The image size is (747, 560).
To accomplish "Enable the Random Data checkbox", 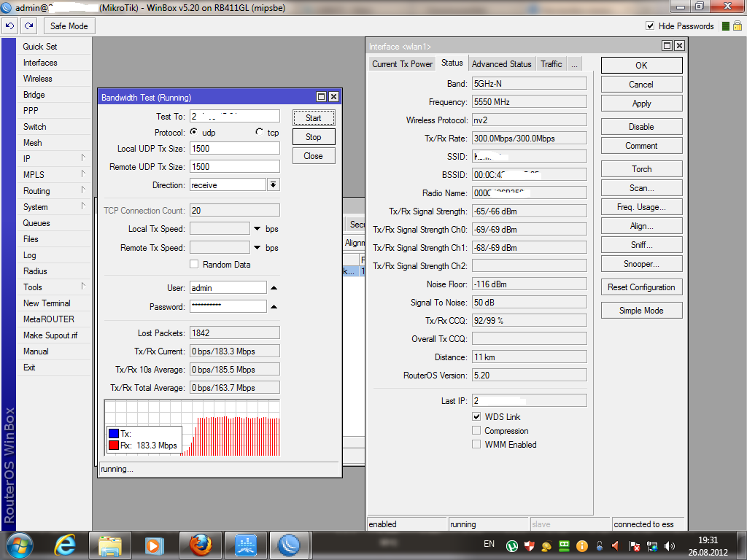I will tap(194, 265).
